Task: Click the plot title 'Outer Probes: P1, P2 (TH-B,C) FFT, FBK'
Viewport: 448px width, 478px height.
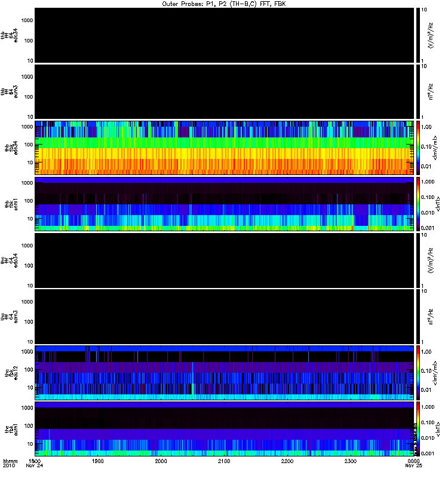Action: (x=223, y=4)
